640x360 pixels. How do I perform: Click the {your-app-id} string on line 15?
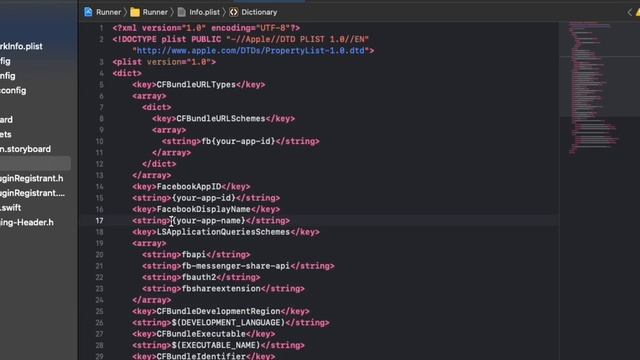point(204,198)
